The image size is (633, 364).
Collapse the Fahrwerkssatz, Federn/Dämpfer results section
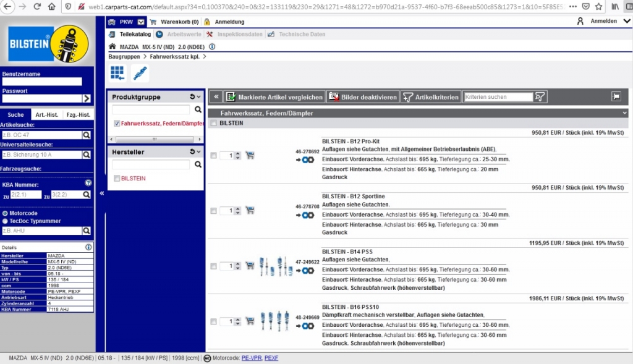click(625, 113)
